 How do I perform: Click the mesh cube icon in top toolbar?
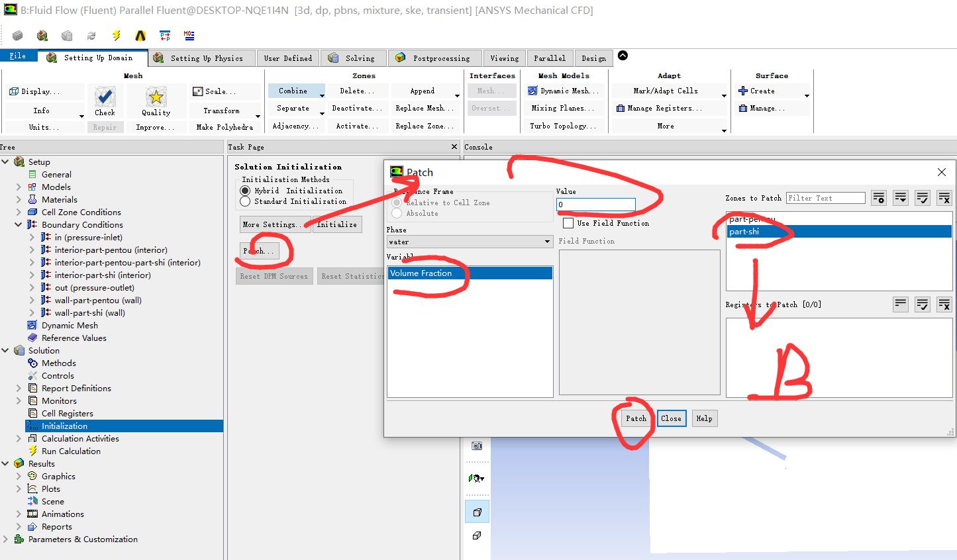[18, 36]
